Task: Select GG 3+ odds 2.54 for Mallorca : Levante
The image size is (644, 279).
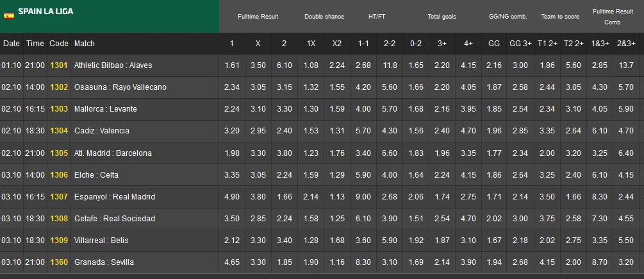Action: (520, 109)
